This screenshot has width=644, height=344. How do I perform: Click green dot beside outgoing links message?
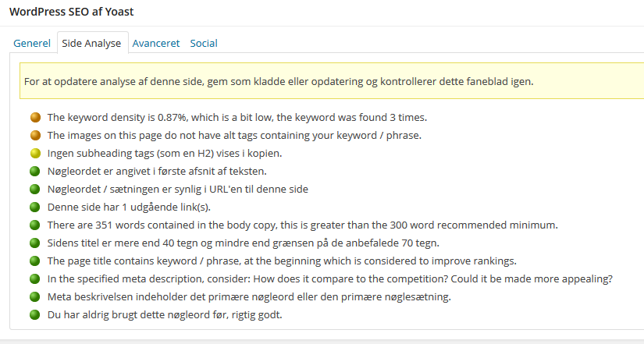coord(35,207)
